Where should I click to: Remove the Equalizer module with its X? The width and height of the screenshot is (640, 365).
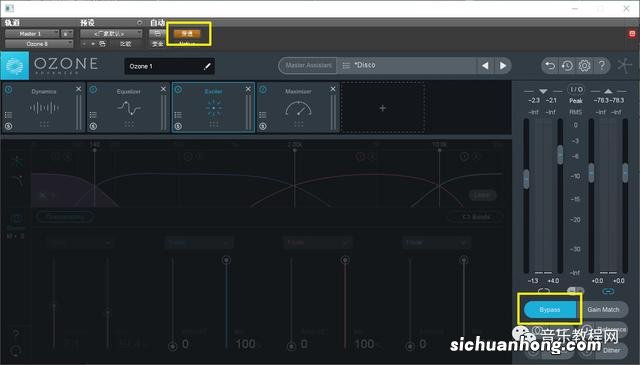point(163,89)
